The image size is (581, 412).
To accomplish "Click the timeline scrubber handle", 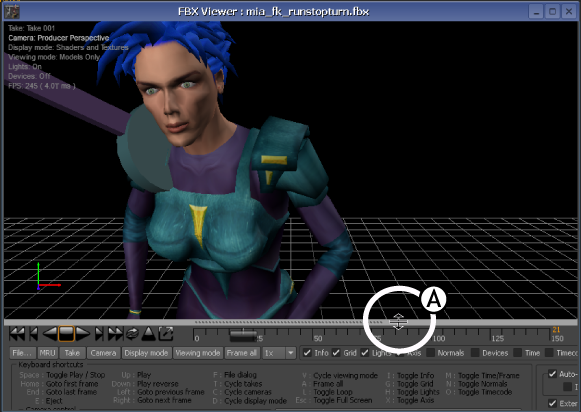I will [243, 336].
